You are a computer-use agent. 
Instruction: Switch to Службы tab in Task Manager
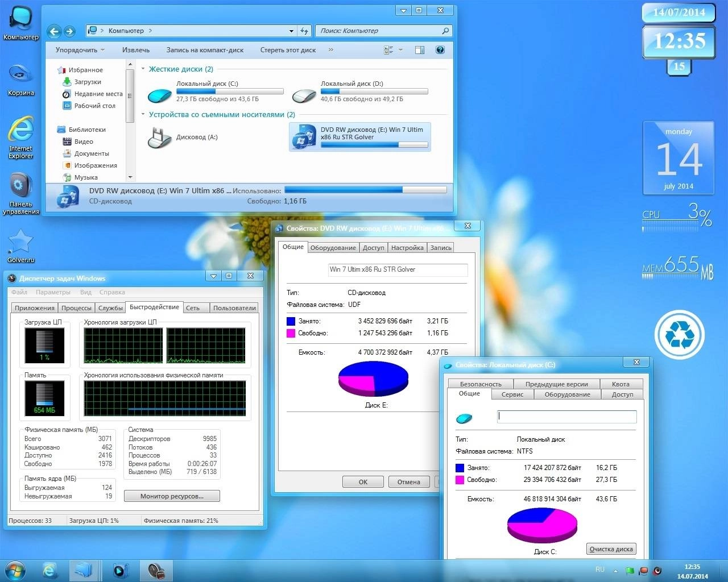pyautogui.click(x=110, y=307)
